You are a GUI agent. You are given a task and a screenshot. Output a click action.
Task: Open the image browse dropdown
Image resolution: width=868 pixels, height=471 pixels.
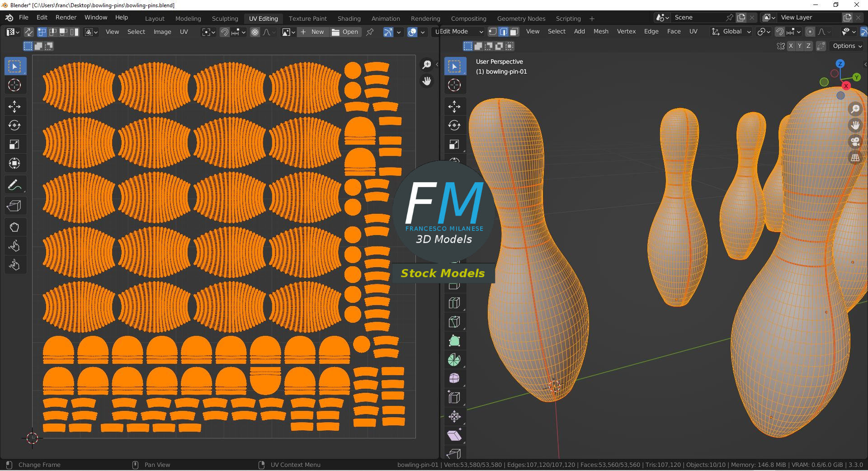(x=288, y=32)
